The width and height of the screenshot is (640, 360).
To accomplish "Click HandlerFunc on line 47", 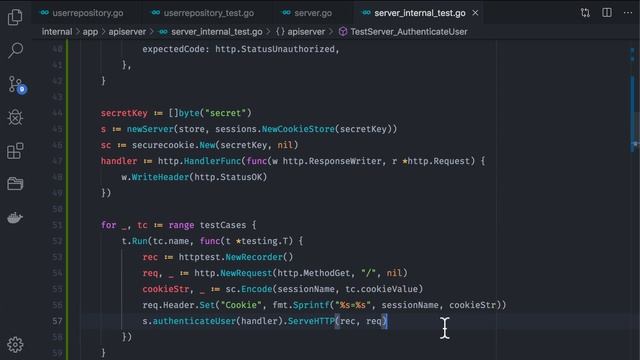I will click(212, 161).
